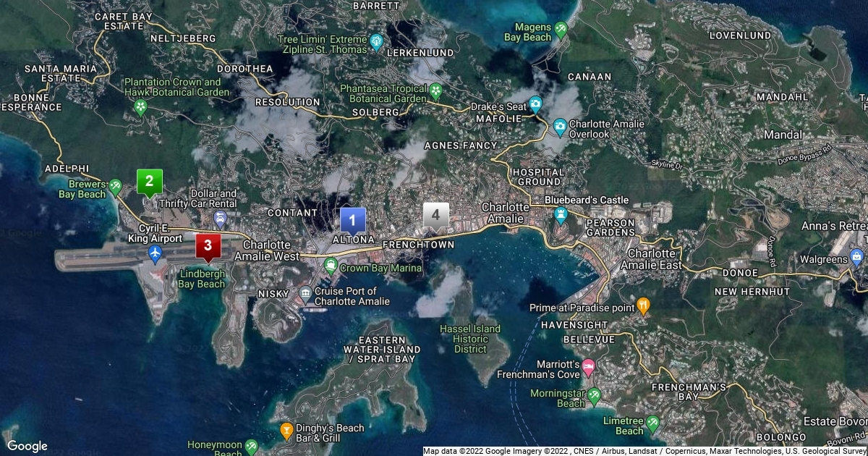868x456 pixels.
Task: Select Cruise Port of Charlotte Amalie icon
Action: tap(305, 294)
